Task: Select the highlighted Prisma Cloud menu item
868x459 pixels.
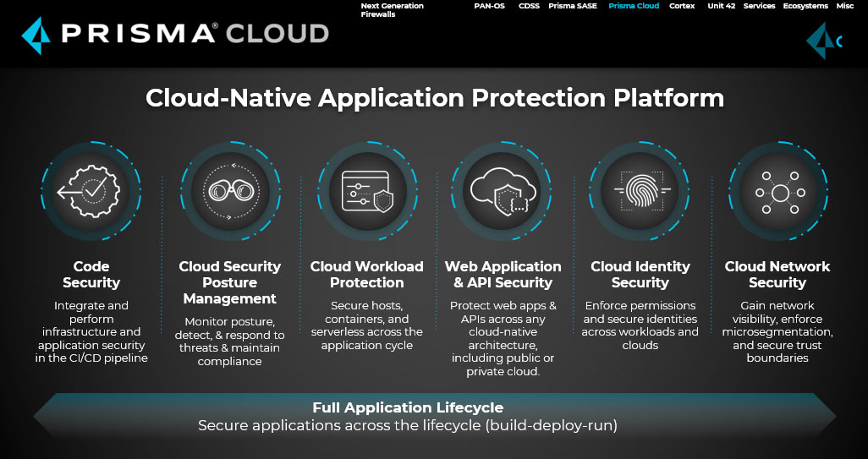Action: coord(634,6)
